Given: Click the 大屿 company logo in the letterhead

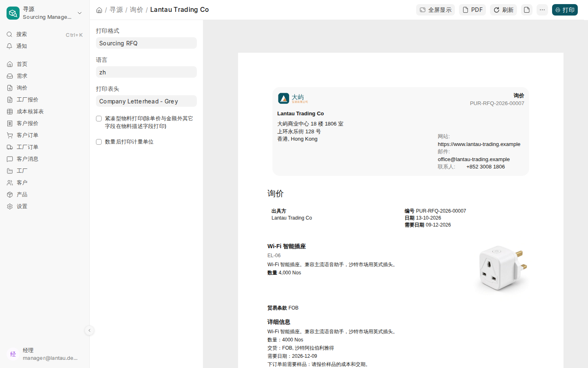Looking at the screenshot, I should point(293,98).
